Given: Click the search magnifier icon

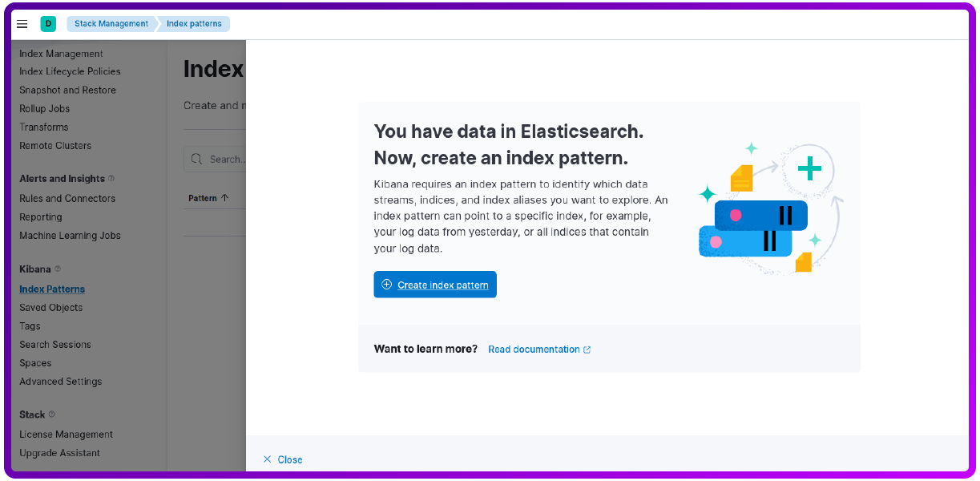Looking at the screenshot, I should click(198, 160).
